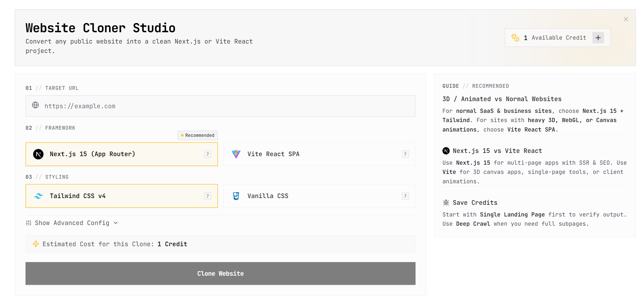This screenshot has height=304, width=644.
Task: Close the Website Cloner Studio panel
Action: (626, 19)
